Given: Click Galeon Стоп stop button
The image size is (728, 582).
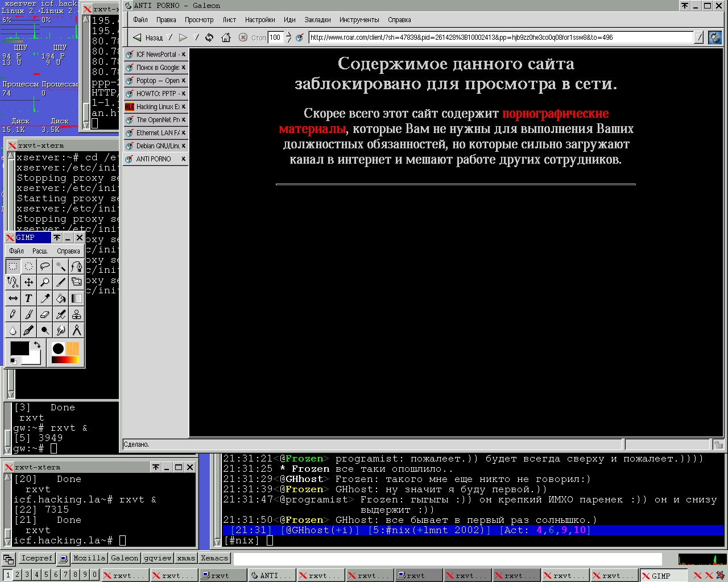Looking at the screenshot, I should click(252, 38).
